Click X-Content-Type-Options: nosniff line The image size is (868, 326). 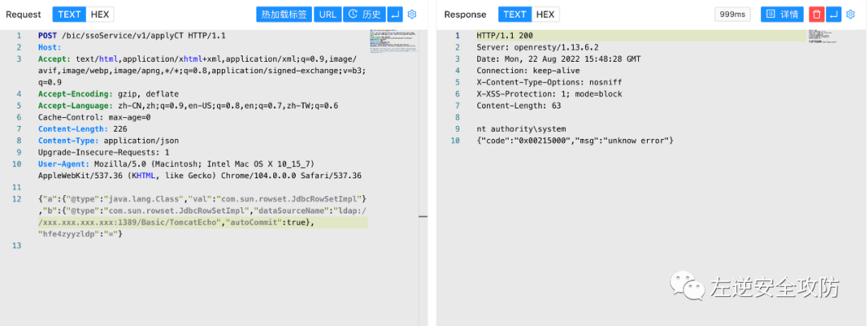coord(547,83)
